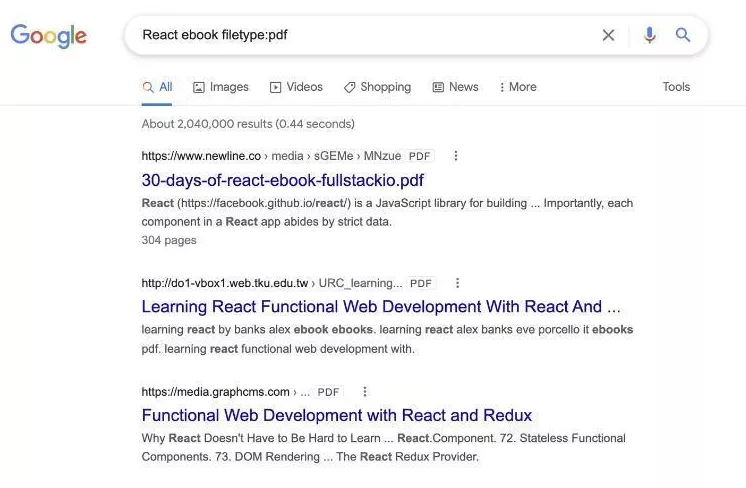746x488 pixels.
Task: Expand the More search categories menu
Action: (x=518, y=87)
